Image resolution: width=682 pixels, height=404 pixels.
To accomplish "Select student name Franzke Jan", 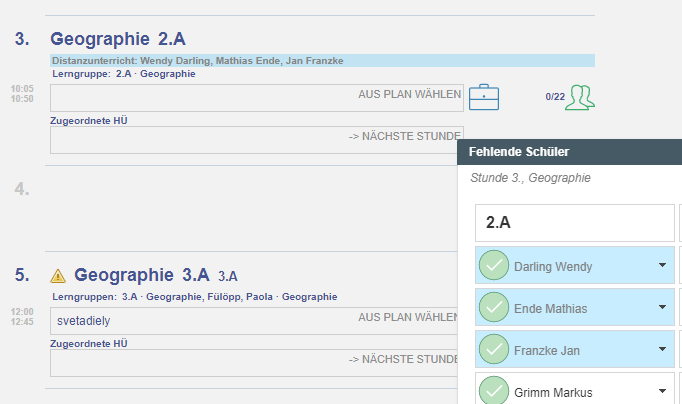I will tap(547, 350).
